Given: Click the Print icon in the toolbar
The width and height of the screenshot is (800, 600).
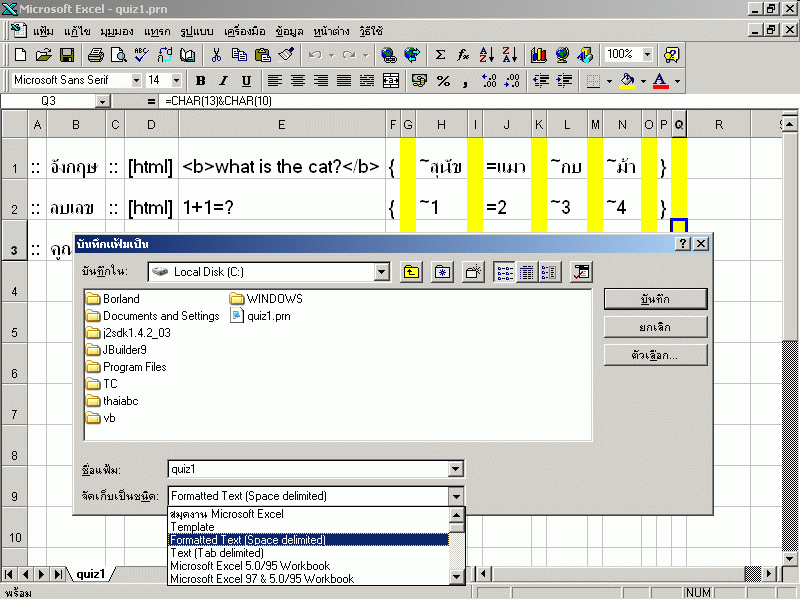Looking at the screenshot, I should [95, 54].
